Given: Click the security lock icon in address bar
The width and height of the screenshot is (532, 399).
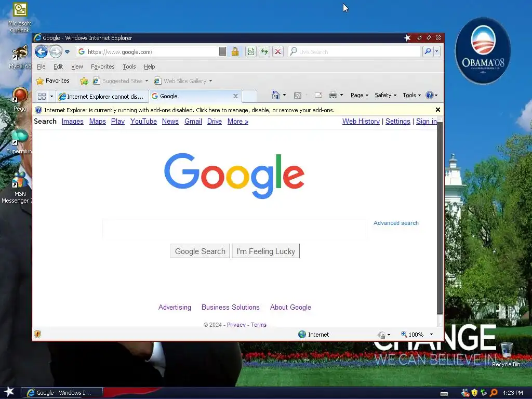Looking at the screenshot, I should pyautogui.click(x=235, y=51).
